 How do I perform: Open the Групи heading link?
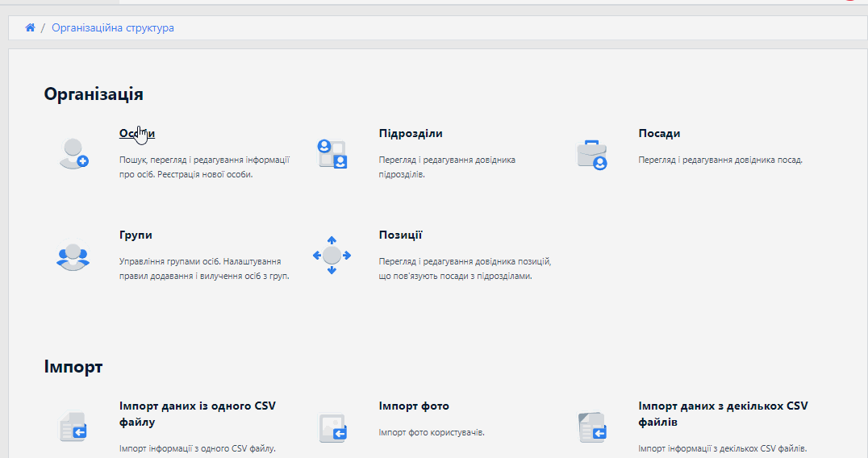[136, 235]
